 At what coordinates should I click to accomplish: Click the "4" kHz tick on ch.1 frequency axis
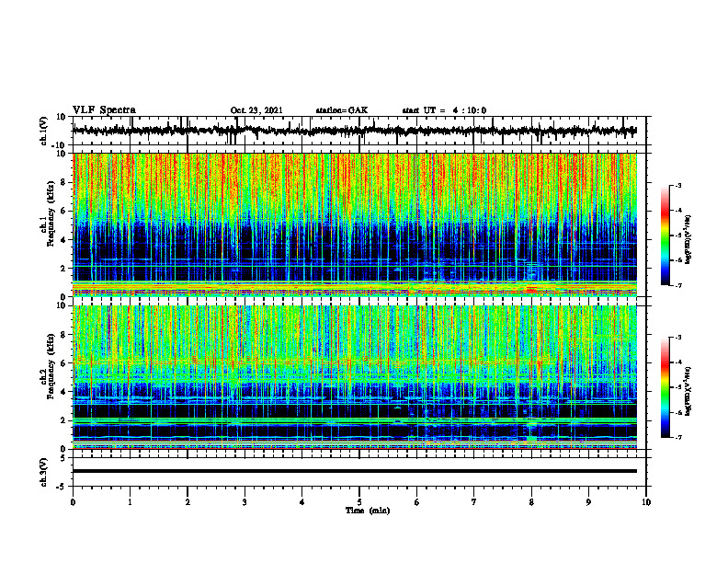(63, 240)
